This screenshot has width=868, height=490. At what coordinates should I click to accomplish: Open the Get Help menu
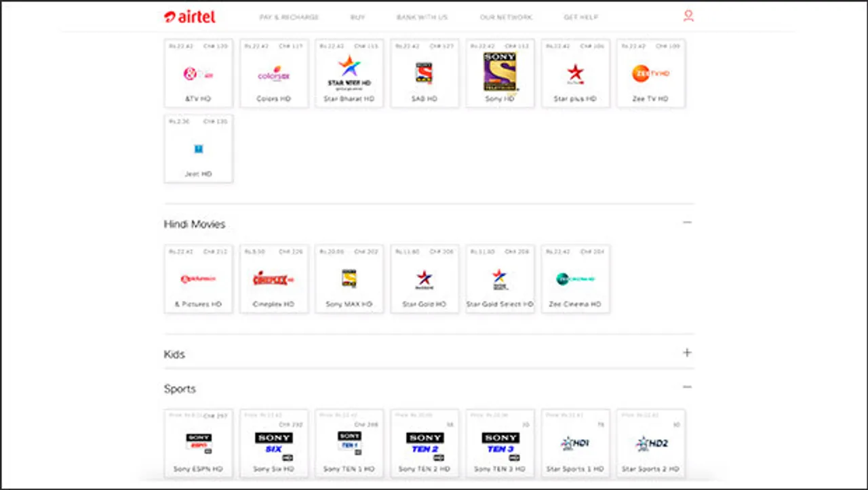(x=581, y=17)
